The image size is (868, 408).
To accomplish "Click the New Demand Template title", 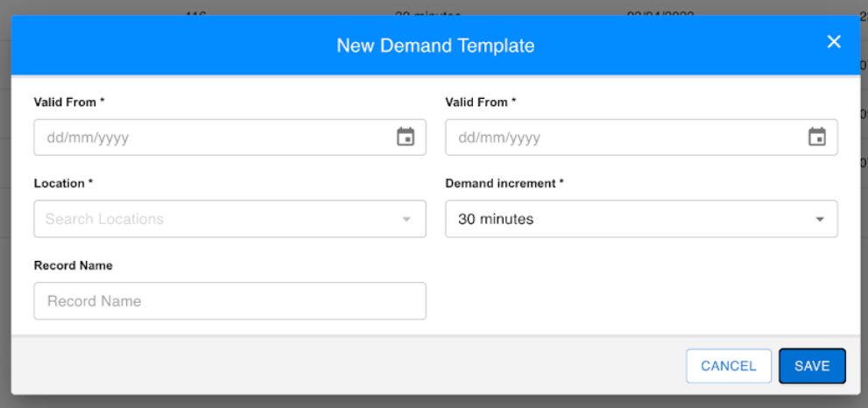I will click(435, 46).
